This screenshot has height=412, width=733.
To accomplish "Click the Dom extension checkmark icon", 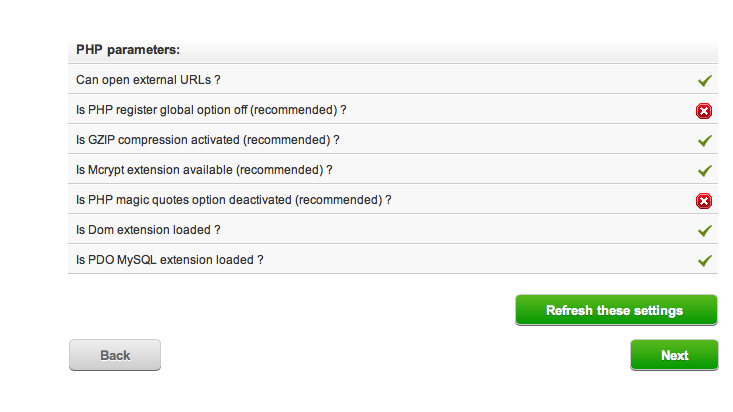I will 704,230.
